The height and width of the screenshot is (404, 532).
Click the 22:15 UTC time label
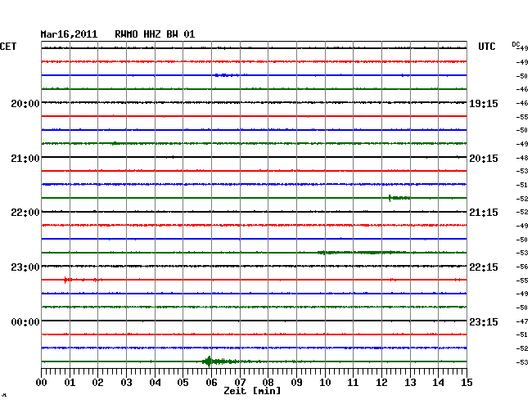(x=484, y=267)
